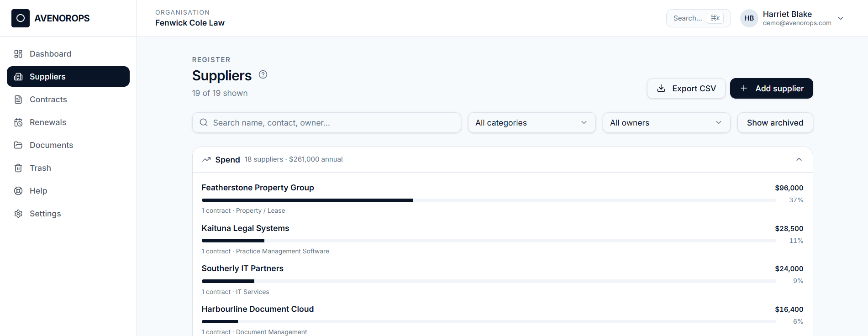Click the download icon on Export CSV
This screenshot has width=868, height=336.
tap(661, 89)
